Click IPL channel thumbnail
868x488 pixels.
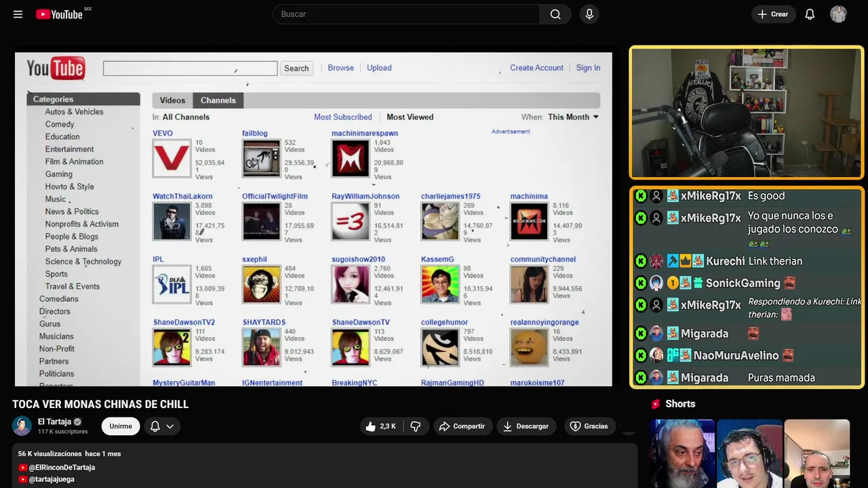click(172, 285)
